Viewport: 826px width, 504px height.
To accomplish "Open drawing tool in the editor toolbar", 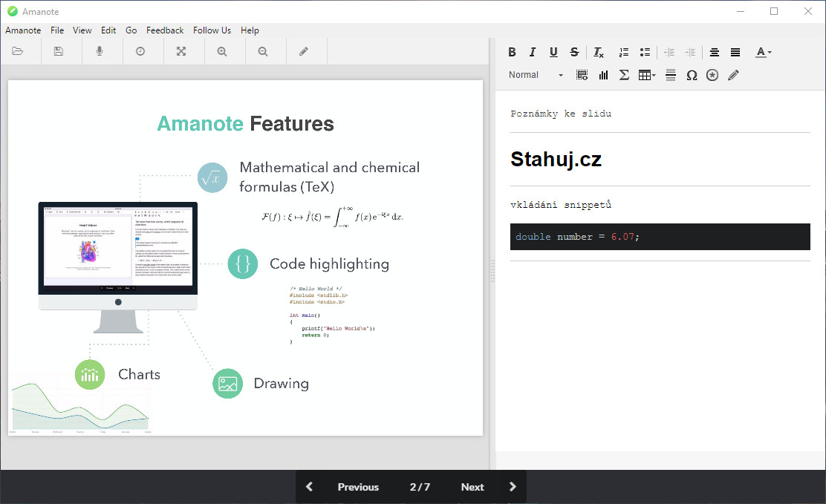I will click(733, 75).
